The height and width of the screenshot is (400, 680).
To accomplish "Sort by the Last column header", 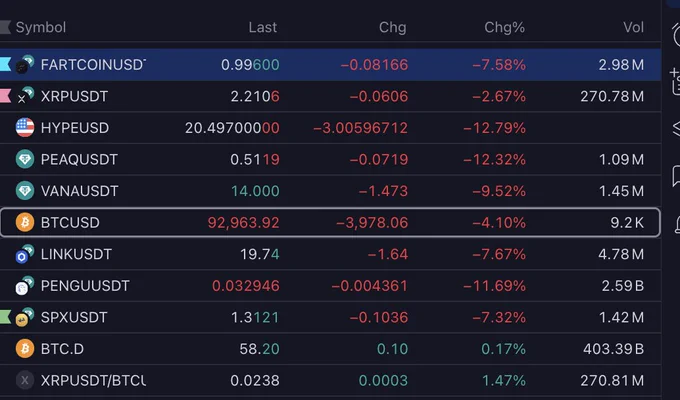I will coord(262,27).
